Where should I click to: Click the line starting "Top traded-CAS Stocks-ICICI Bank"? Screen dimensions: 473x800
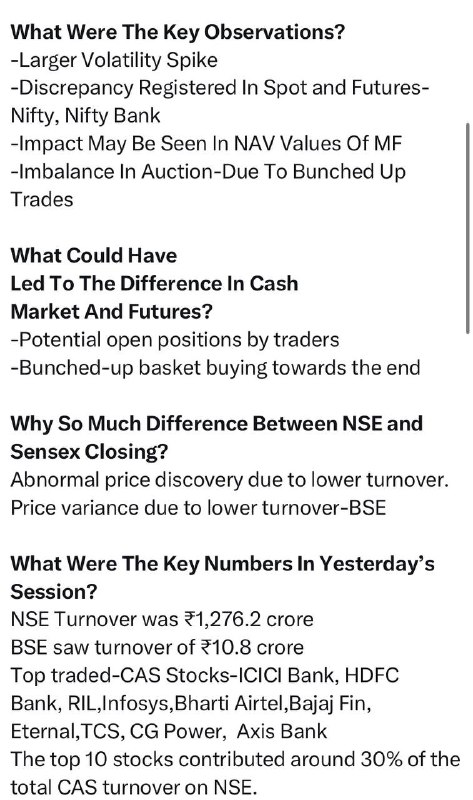[205, 676]
